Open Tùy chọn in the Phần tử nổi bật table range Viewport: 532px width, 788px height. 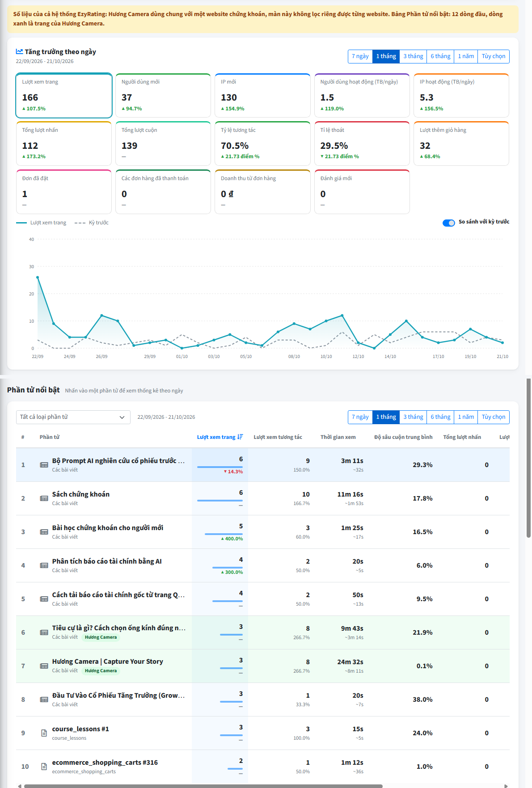coord(494,417)
